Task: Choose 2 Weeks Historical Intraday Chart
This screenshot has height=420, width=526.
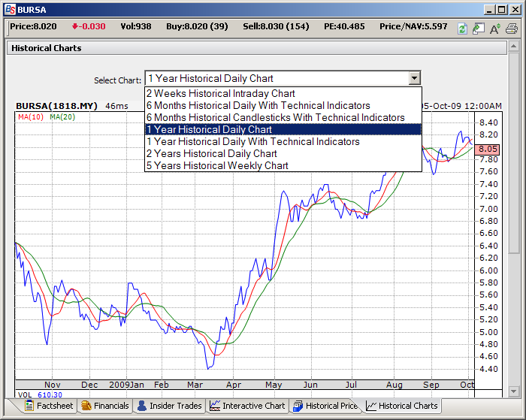Action: point(283,93)
